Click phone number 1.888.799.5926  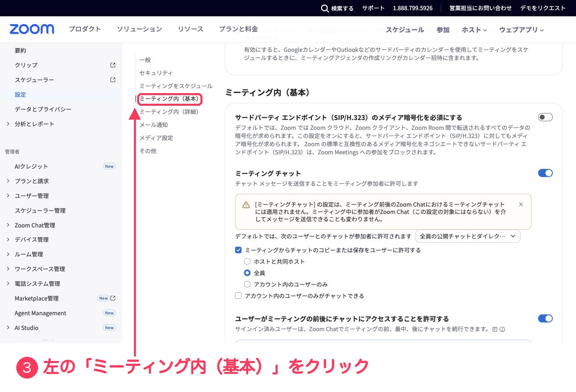[x=413, y=8]
